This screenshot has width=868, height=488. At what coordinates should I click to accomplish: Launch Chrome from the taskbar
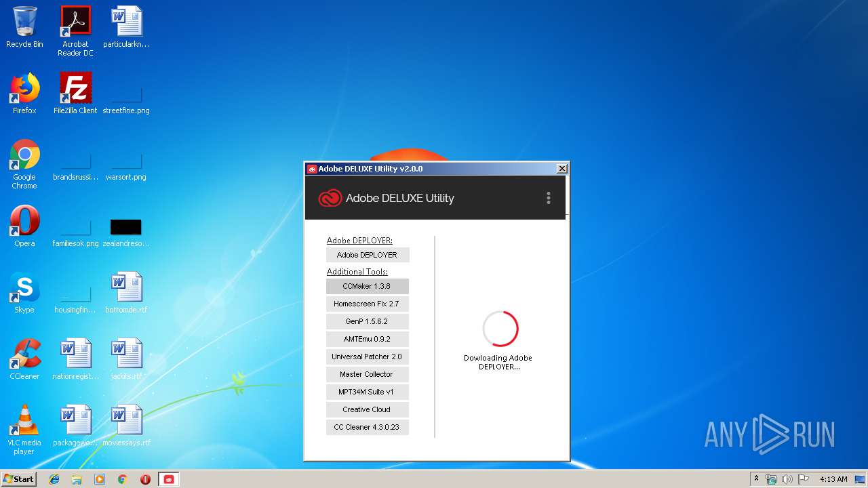(x=122, y=479)
